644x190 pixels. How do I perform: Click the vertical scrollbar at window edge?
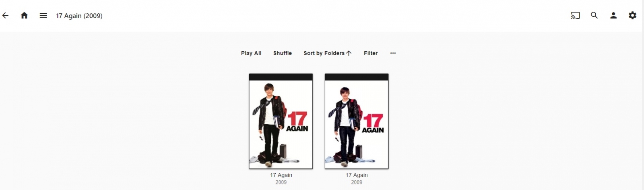(643, 95)
